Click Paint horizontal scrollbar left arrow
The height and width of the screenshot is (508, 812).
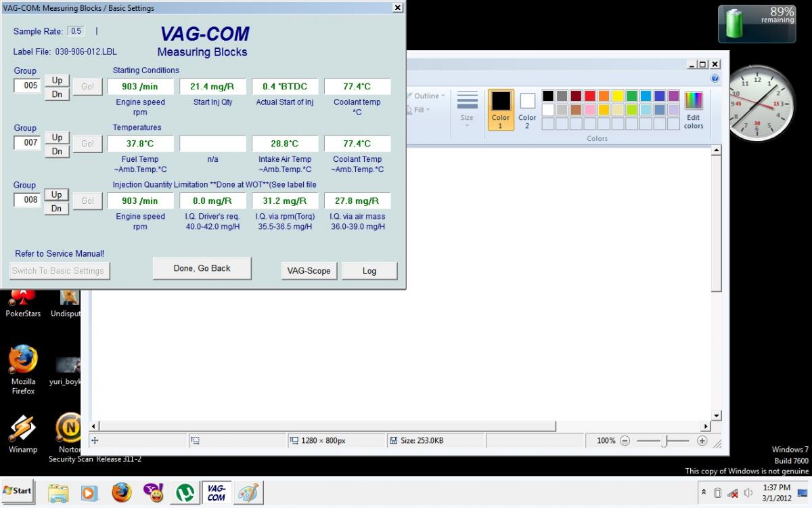[95, 426]
